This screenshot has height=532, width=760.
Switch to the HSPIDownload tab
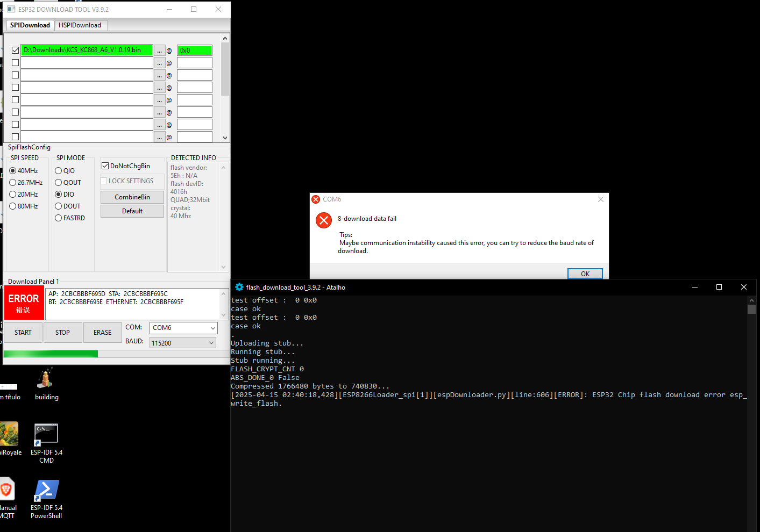point(80,25)
